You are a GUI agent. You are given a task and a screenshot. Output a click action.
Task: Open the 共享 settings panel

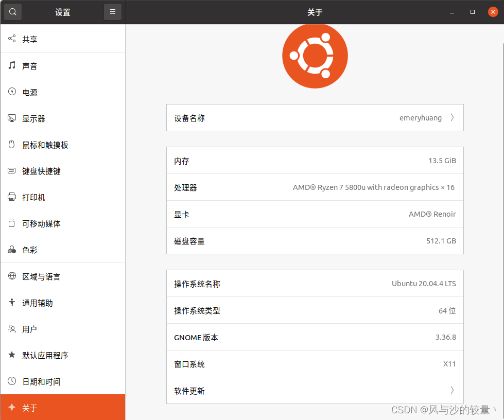(63, 39)
